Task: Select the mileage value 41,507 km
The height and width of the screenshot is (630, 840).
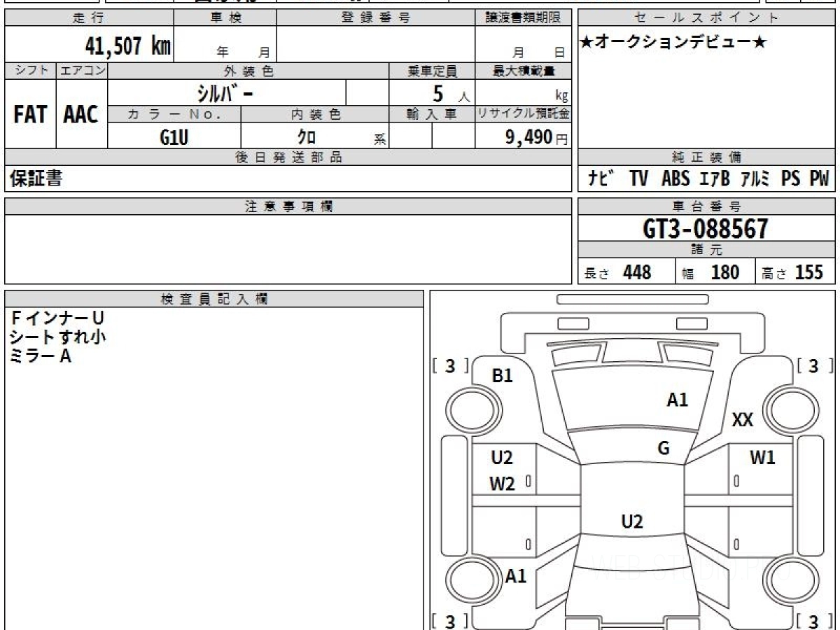Action: 128,45
